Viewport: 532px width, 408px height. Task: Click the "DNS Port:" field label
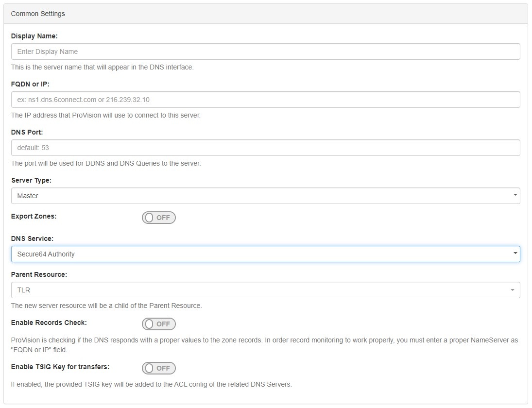pos(27,132)
